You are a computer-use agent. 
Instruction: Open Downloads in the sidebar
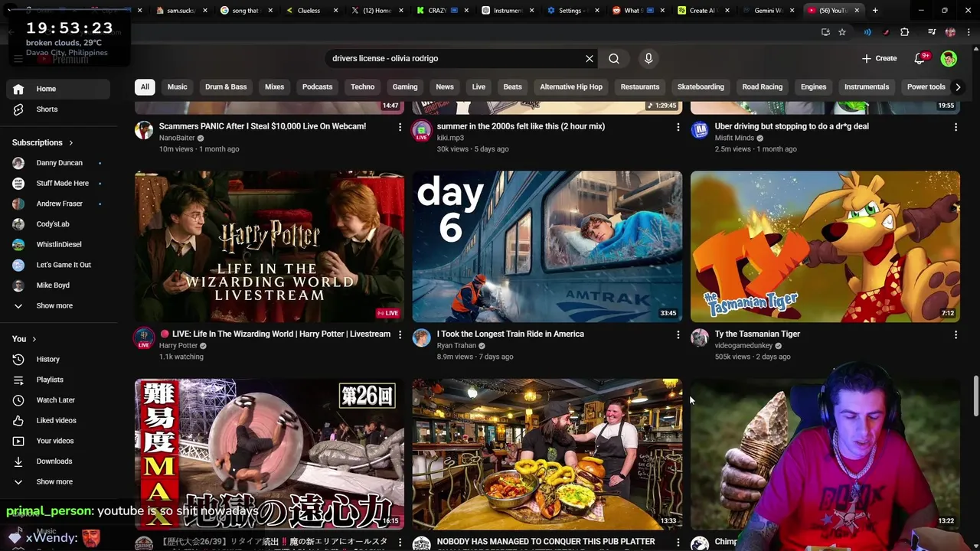(x=58, y=461)
